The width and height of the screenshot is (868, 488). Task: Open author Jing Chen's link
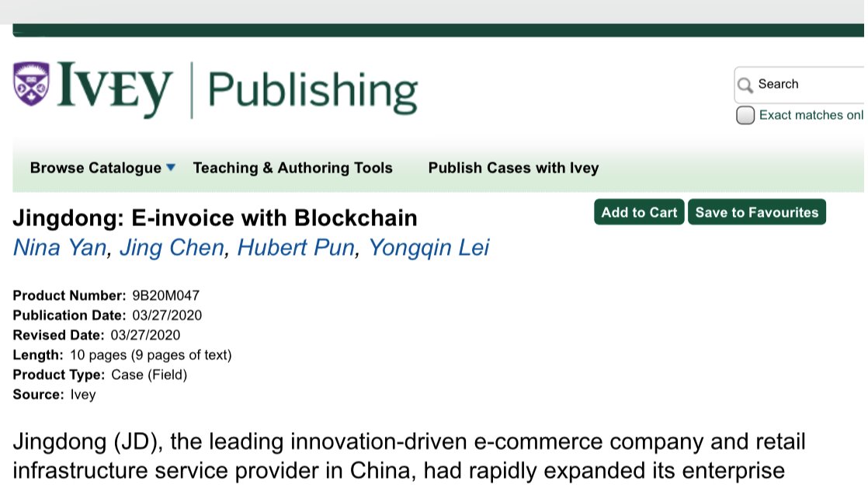tap(171, 248)
